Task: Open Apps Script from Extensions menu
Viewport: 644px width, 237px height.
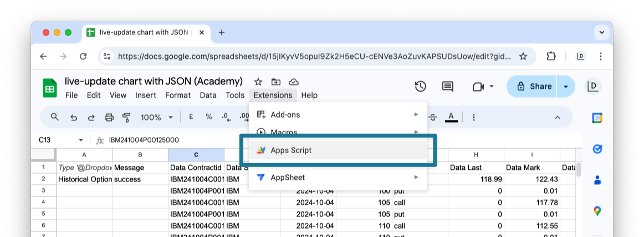Action: click(338, 150)
